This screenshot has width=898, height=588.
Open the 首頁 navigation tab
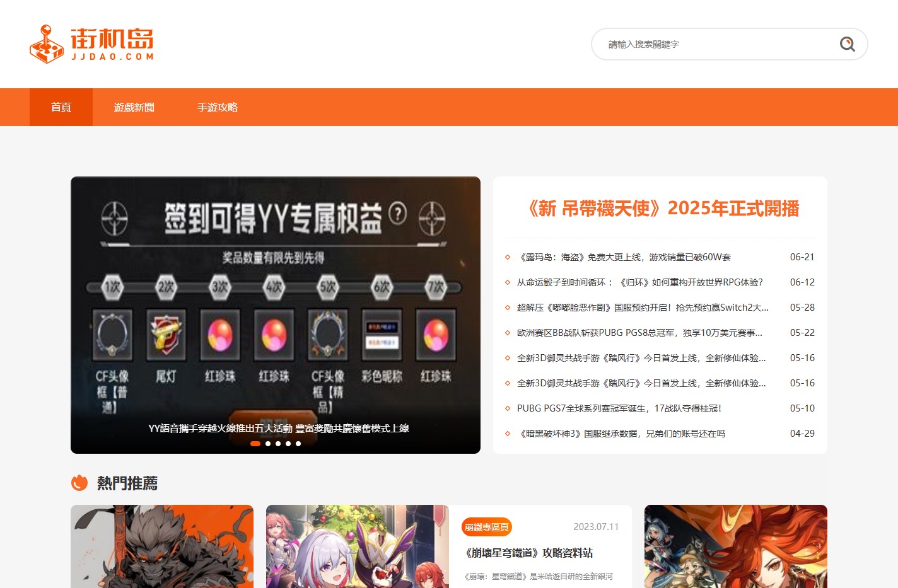[x=61, y=107]
